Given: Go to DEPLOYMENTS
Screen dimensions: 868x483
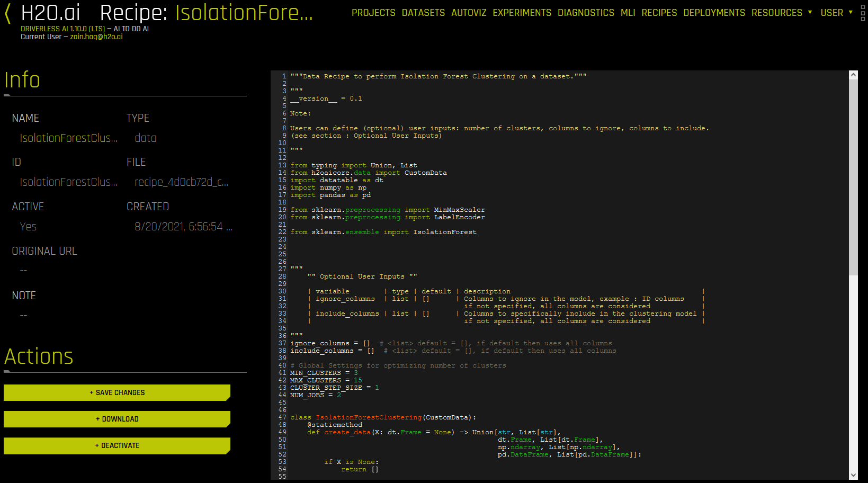Looking at the screenshot, I should pyautogui.click(x=714, y=13).
